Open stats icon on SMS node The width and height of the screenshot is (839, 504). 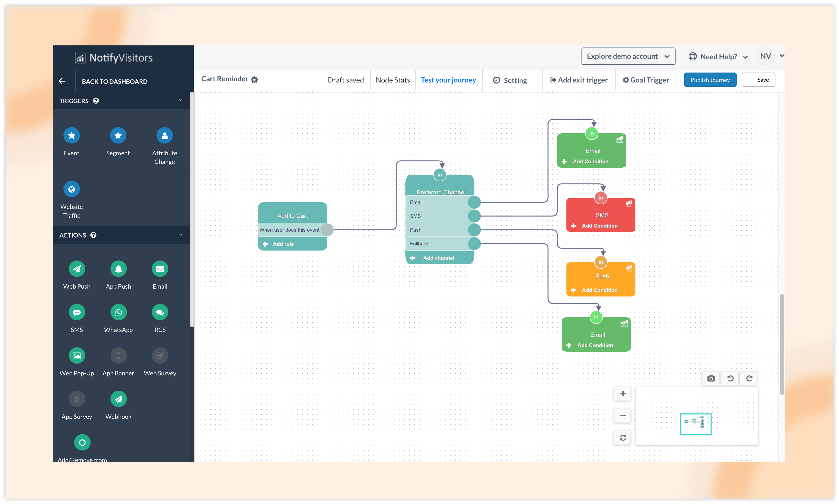tap(629, 204)
